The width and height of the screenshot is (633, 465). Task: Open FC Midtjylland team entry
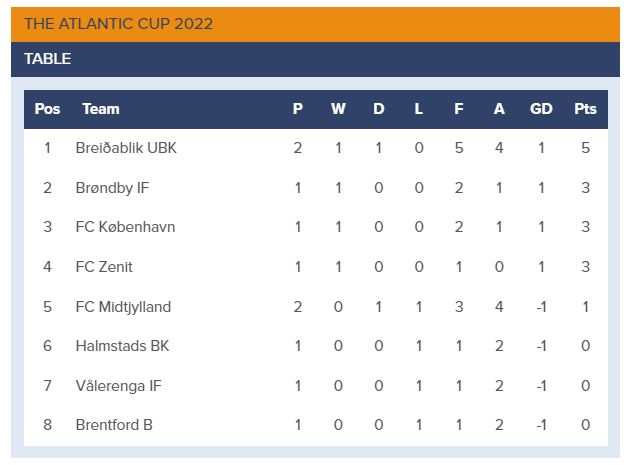click(x=123, y=307)
